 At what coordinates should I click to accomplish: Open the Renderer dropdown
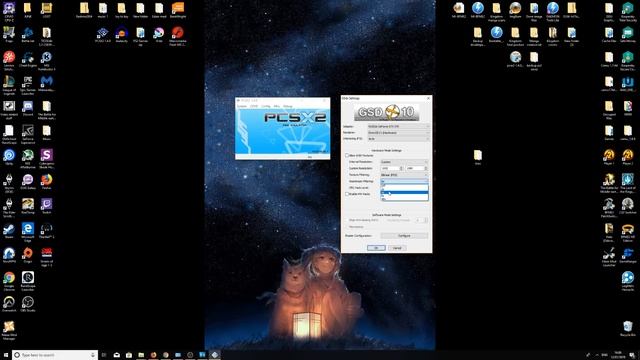pos(398,133)
